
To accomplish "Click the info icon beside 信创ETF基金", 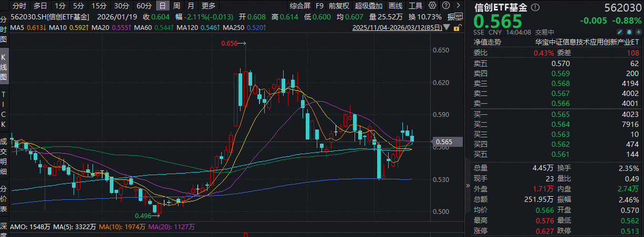I will tap(535, 7).
